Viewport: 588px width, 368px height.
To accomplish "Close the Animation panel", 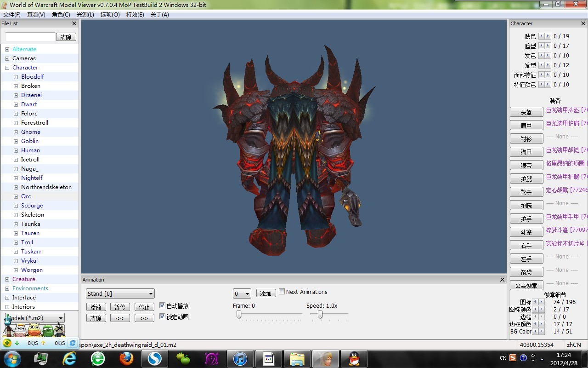I will click(502, 280).
